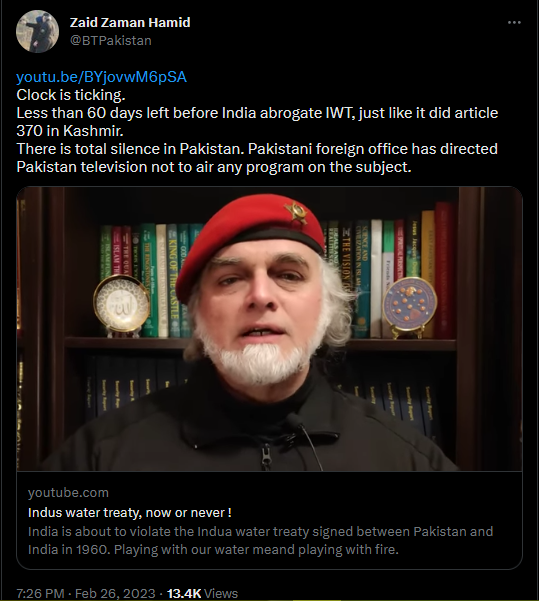Open the youtu.be/BYjovwM6pSA link
The width and height of the screenshot is (539, 601).
coord(101,77)
